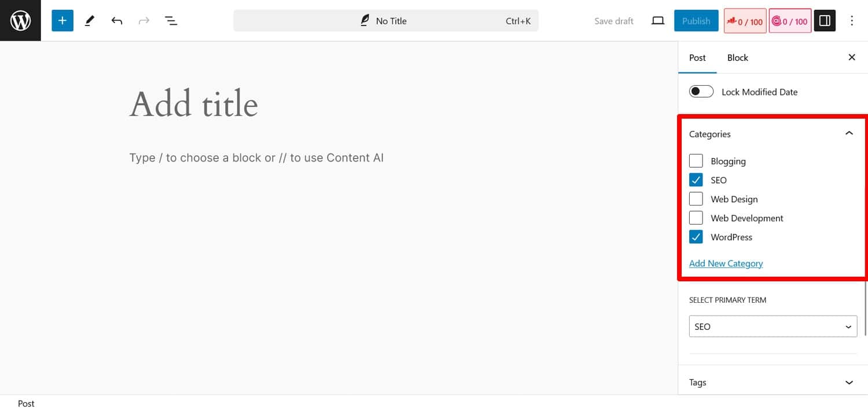
Task: Click the WordPress logo
Action: (20, 20)
